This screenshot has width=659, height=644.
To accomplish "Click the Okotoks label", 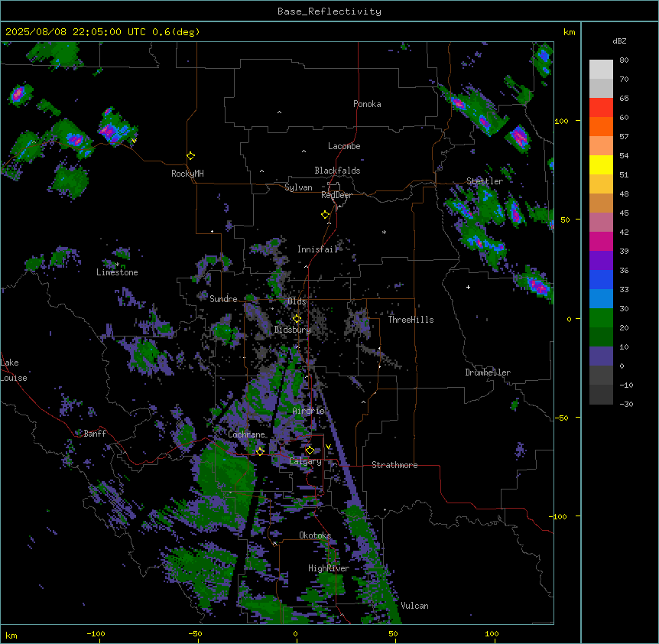I will pos(315,535).
